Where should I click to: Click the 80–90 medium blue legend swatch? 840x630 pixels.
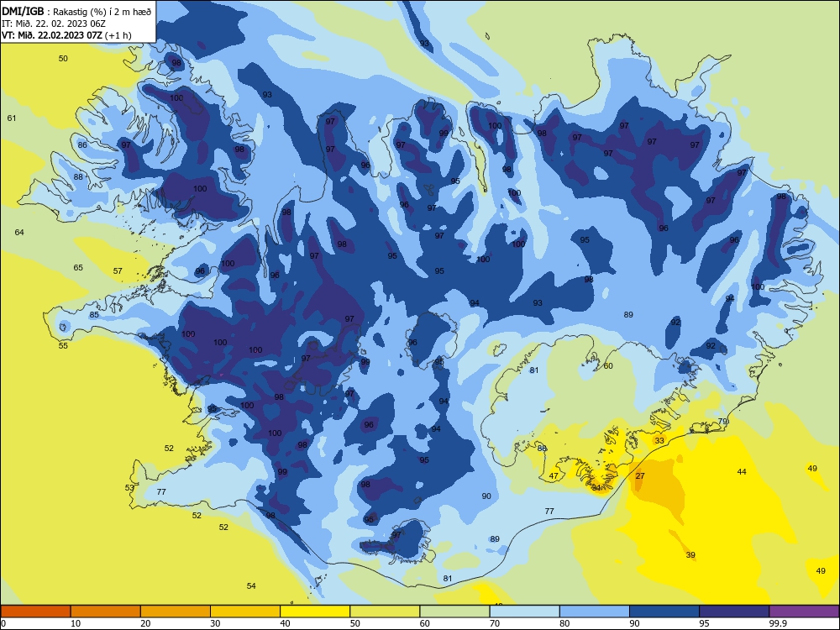click(x=595, y=612)
